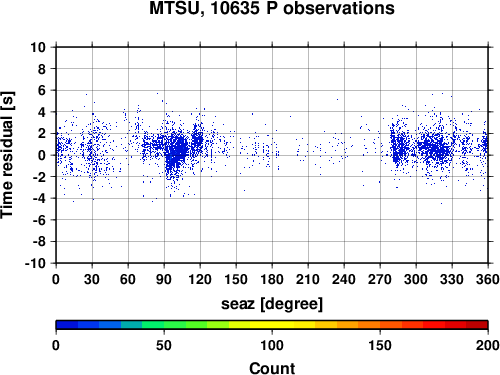Click the x-axis tick label 180
The width and height of the screenshot is (500, 375).
272,279
